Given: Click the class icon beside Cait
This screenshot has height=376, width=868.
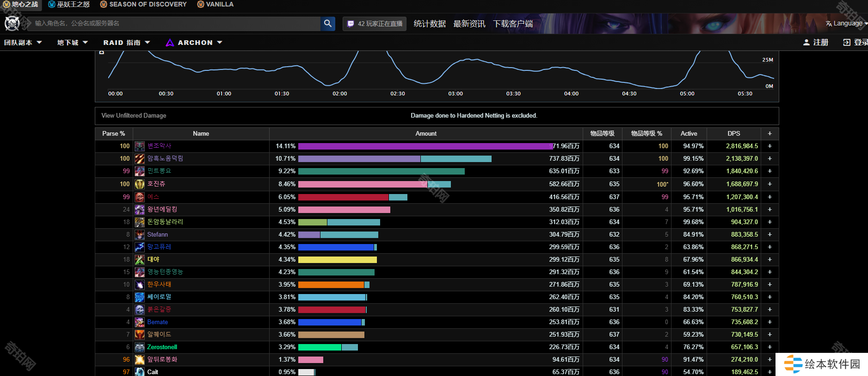Looking at the screenshot, I should click(x=140, y=372).
